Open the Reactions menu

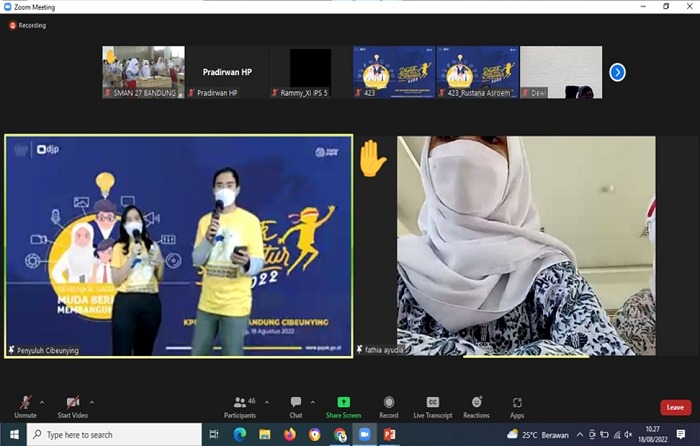click(x=476, y=404)
